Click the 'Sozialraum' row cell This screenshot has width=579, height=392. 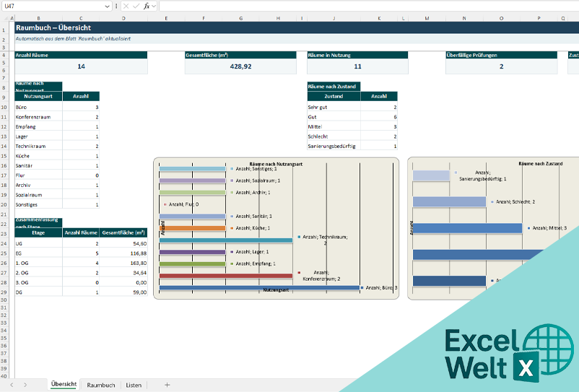coord(38,195)
